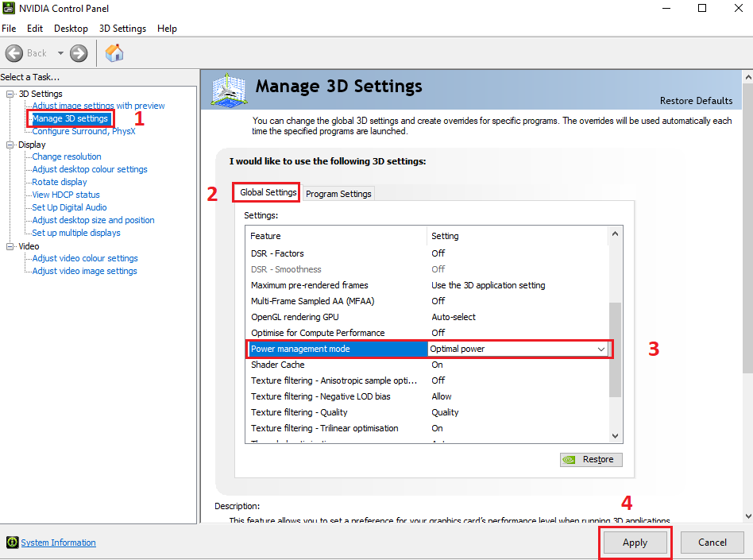This screenshot has height=560, width=753.
Task: Open the Edit menu
Action: coord(35,29)
